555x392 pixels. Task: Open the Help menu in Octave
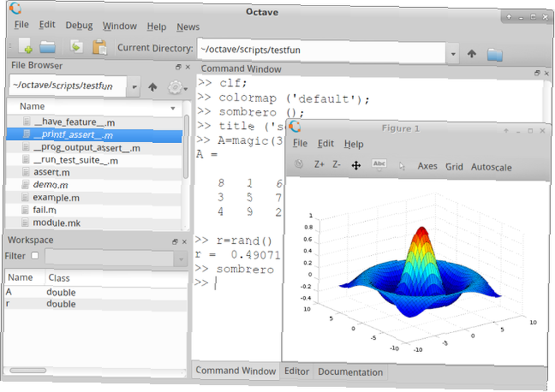pyautogui.click(x=157, y=27)
